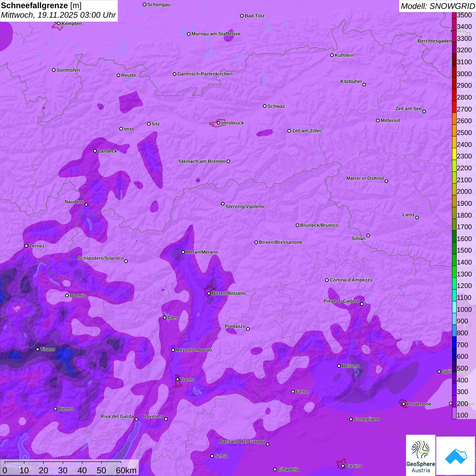Image resolution: width=476 pixels, height=476 pixels.
Task: Click the Treviso city marker
Action: [x=343, y=466]
